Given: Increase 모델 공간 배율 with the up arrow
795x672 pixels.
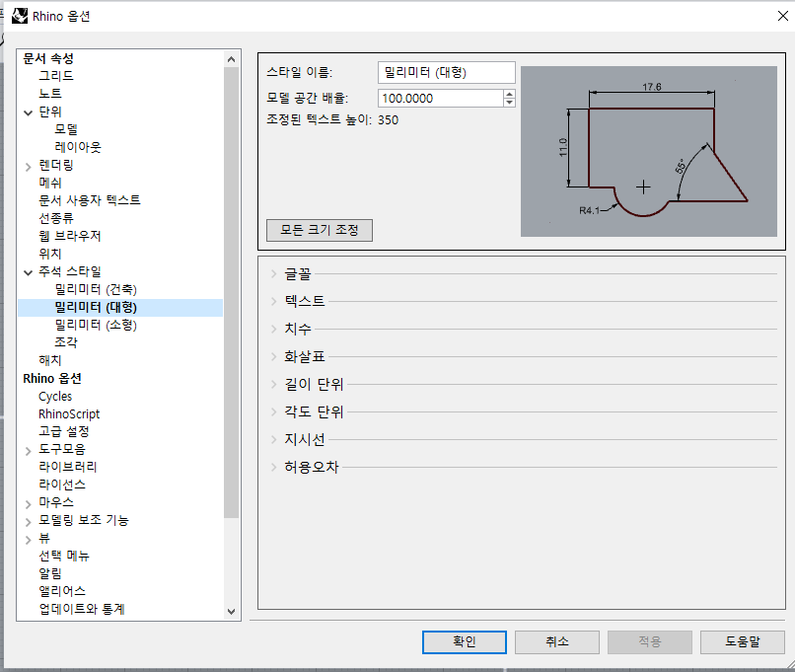Looking at the screenshot, I should [x=509, y=94].
